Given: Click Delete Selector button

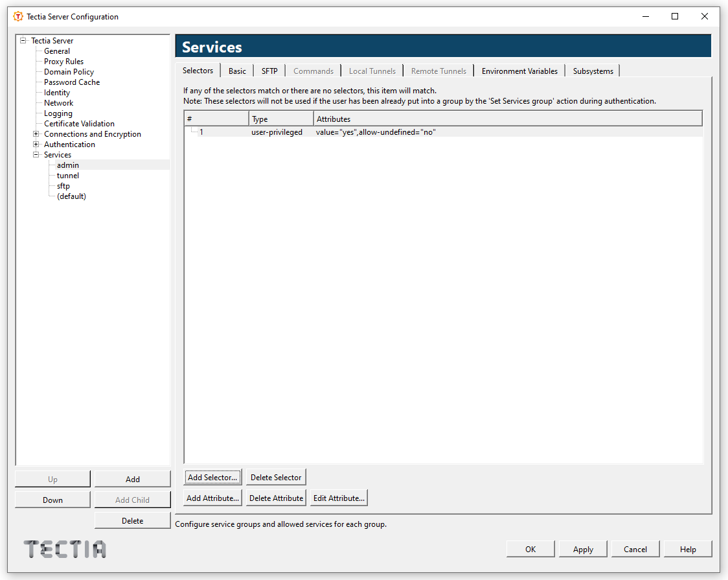Looking at the screenshot, I should tap(276, 478).
